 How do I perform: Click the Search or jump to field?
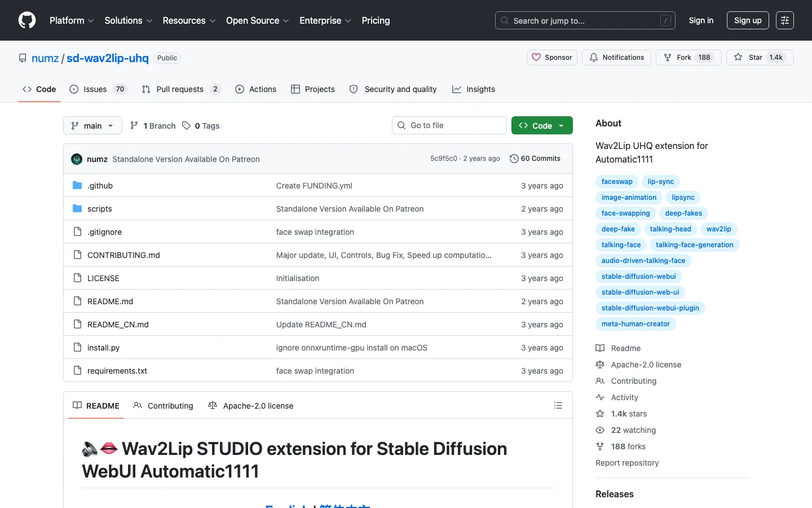pyautogui.click(x=585, y=20)
